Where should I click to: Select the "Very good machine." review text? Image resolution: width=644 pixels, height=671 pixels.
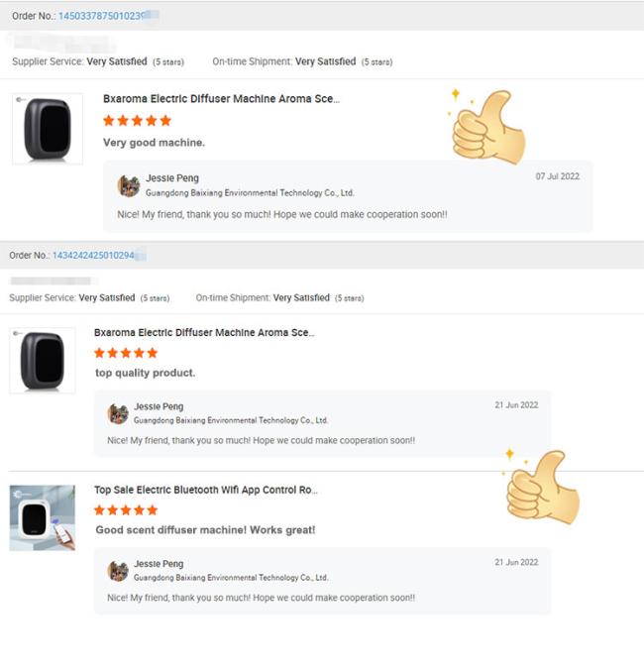(154, 143)
